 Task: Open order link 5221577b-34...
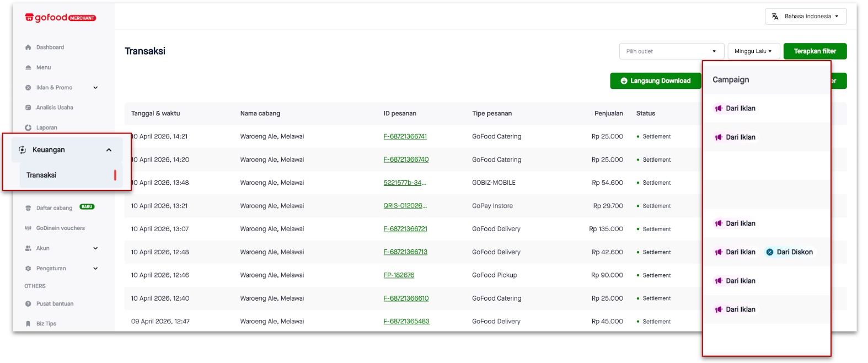(x=405, y=183)
